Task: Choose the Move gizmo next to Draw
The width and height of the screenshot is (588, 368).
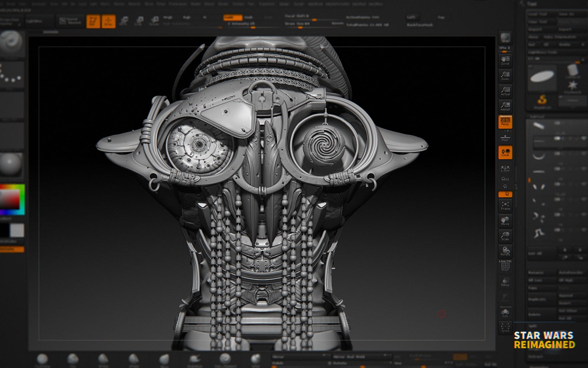Action: (x=124, y=21)
